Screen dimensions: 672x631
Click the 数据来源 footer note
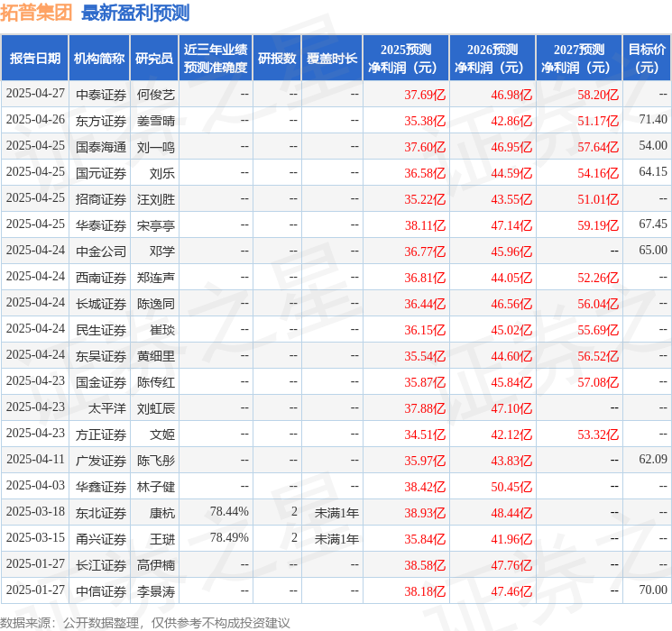pyautogui.click(x=145, y=623)
